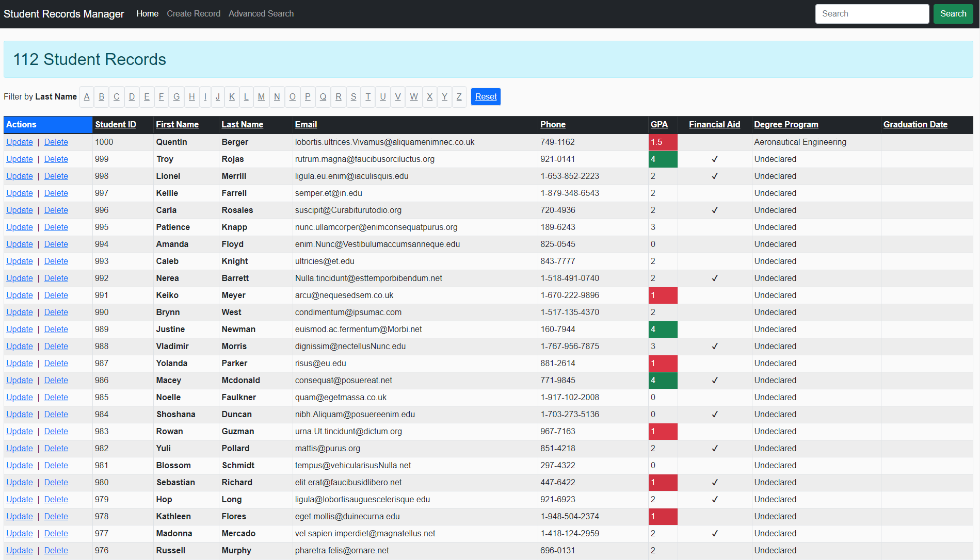980x560 pixels.
Task: Filter last names by letter Z
Action: [x=459, y=97]
